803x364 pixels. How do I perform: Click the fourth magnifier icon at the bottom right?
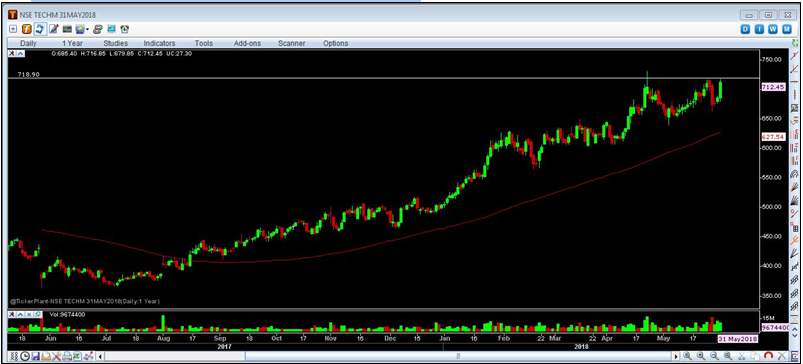click(x=727, y=356)
